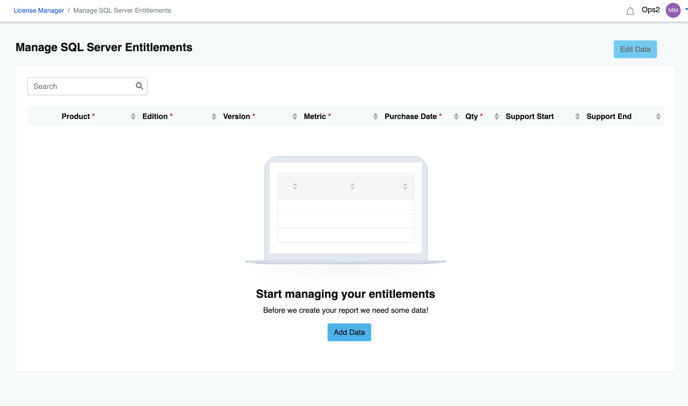
Task: Click the search magnifier icon
Action: click(139, 86)
